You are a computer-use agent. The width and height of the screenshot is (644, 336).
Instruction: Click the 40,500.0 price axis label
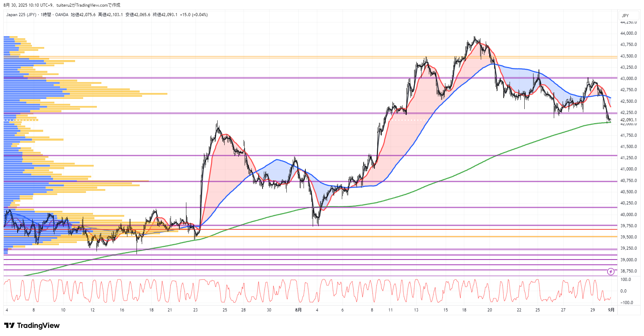629,192
